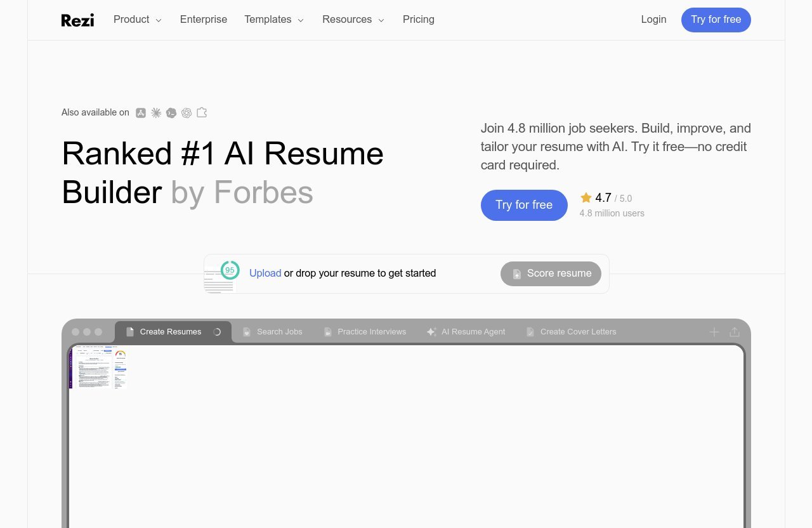This screenshot has height=528, width=812.
Task: Click the "Also available on" label
Action: coord(95,112)
